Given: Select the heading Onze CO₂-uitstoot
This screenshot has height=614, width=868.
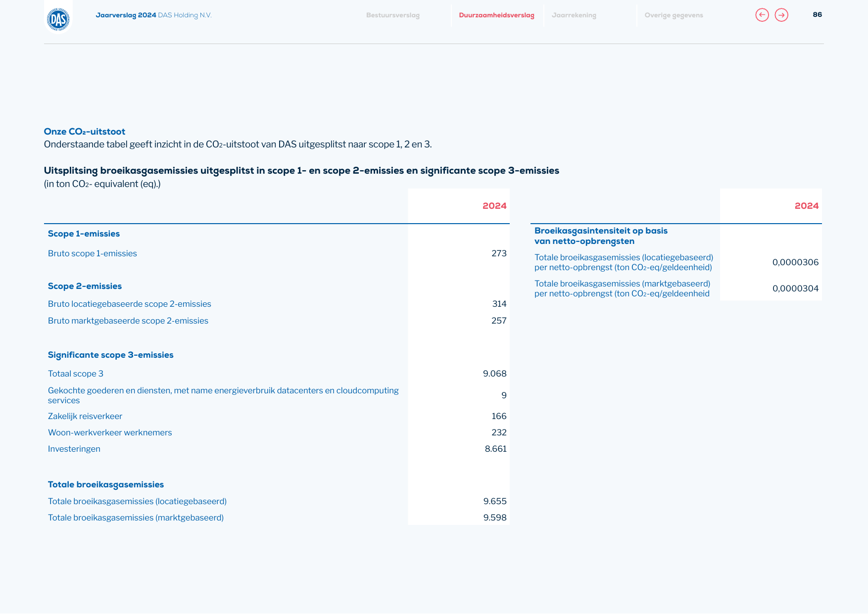Looking at the screenshot, I should [x=85, y=132].
